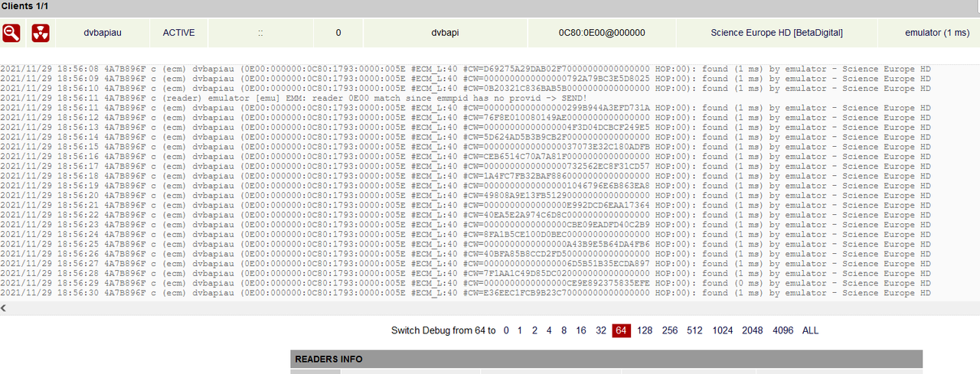Screen dimensions: 980x374
Task: Click the Clients 1/1 header
Action: (x=490, y=6)
